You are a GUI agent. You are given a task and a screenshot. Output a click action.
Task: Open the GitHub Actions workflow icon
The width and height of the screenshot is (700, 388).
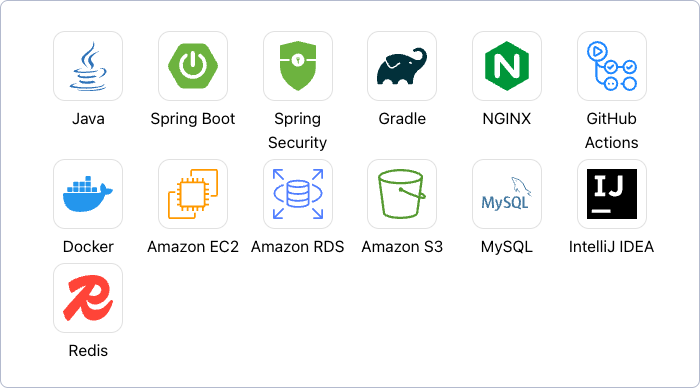point(612,66)
